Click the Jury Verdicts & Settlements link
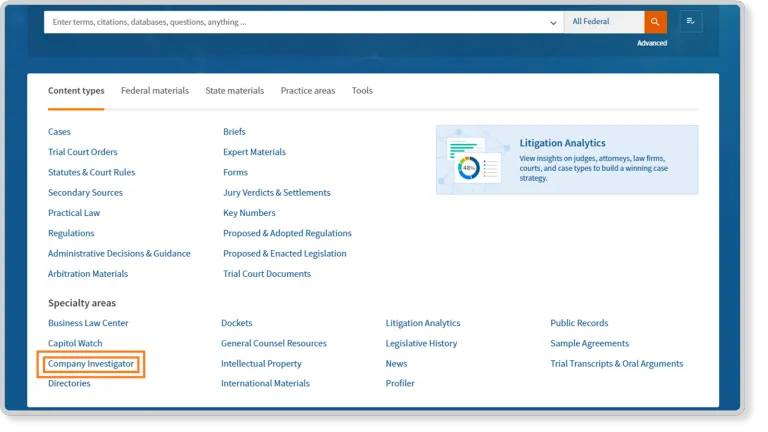Screen dimensions: 768x432 point(276,193)
